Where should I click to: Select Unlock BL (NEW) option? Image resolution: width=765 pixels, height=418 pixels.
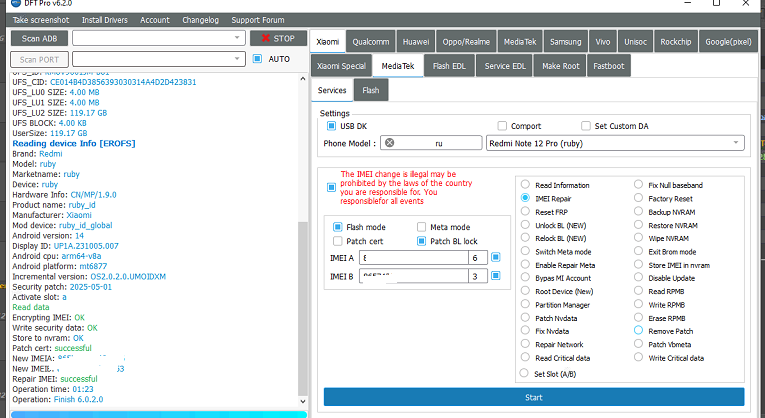click(x=525, y=224)
